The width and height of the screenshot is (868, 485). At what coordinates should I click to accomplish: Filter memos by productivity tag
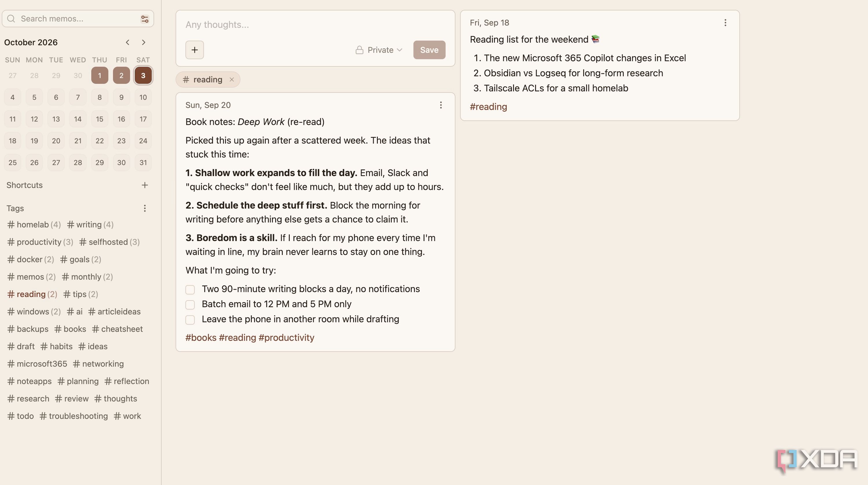pos(40,242)
